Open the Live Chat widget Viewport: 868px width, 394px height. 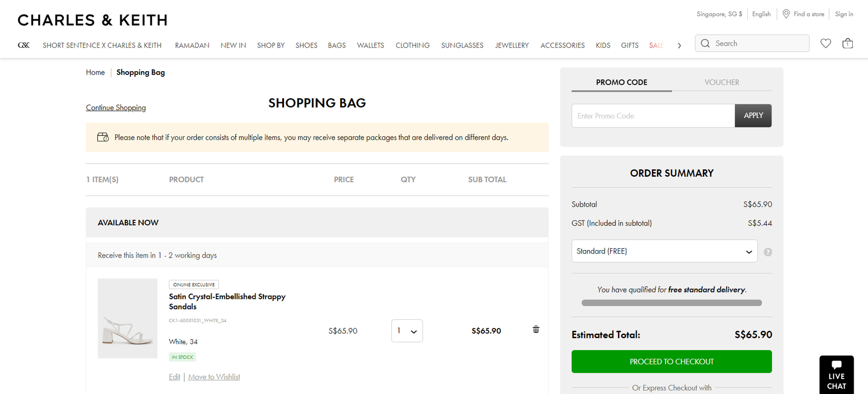tap(836, 375)
